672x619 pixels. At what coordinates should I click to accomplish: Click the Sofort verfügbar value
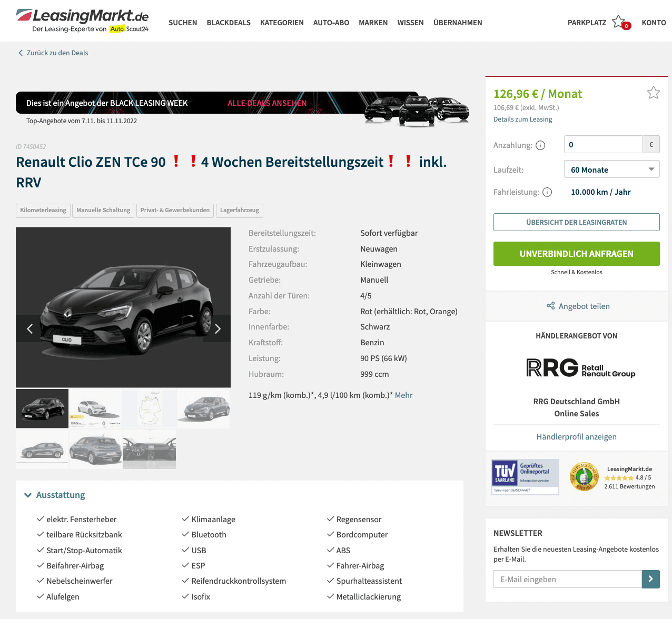[389, 233]
